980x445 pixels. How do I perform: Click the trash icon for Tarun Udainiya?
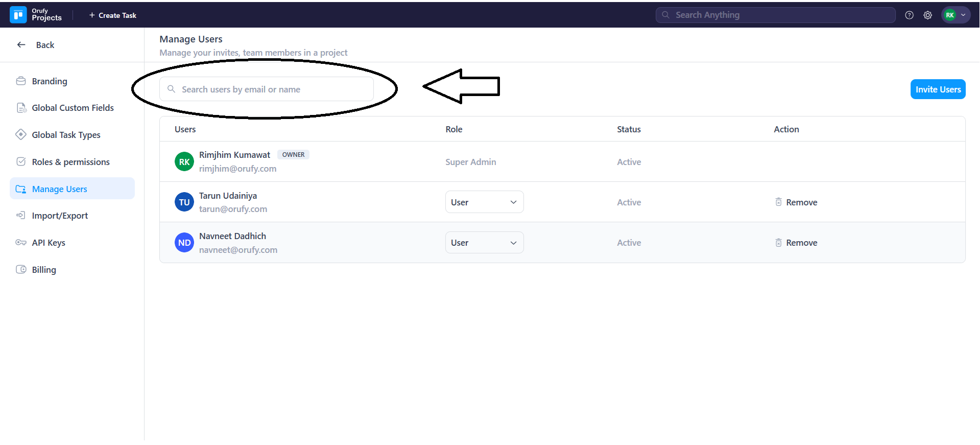pos(778,202)
